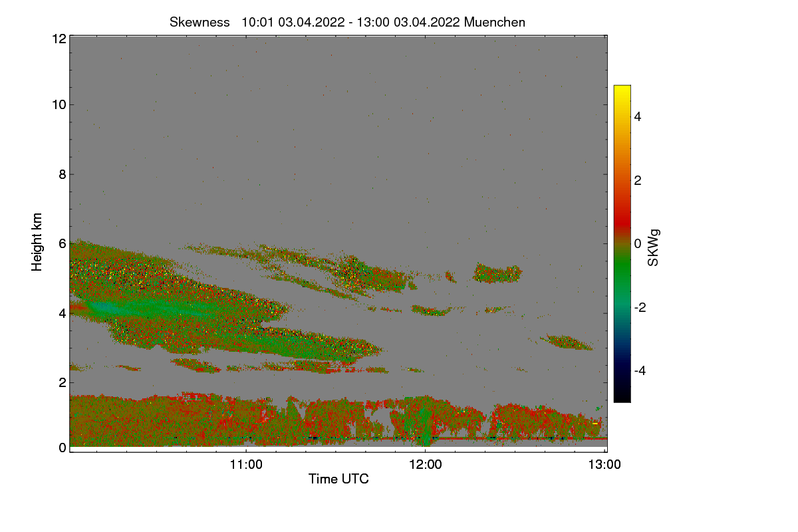Click the colorbar label 4
The image size is (798, 532).
click(639, 116)
